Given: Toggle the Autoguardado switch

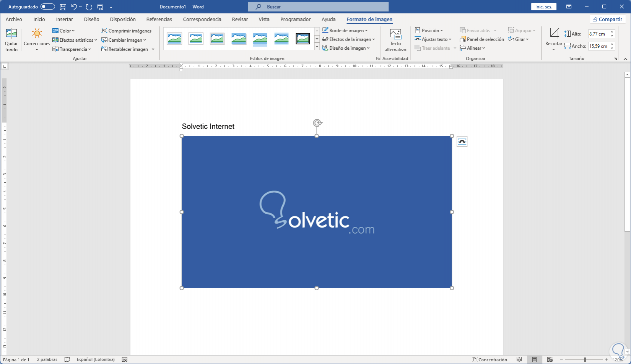Looking at the screenshot, I should [48, 7].
